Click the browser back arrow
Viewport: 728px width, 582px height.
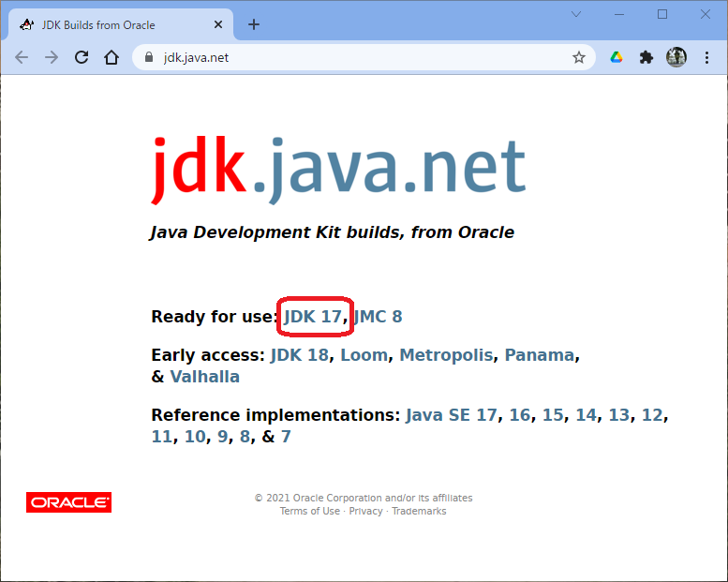[22, 57]
